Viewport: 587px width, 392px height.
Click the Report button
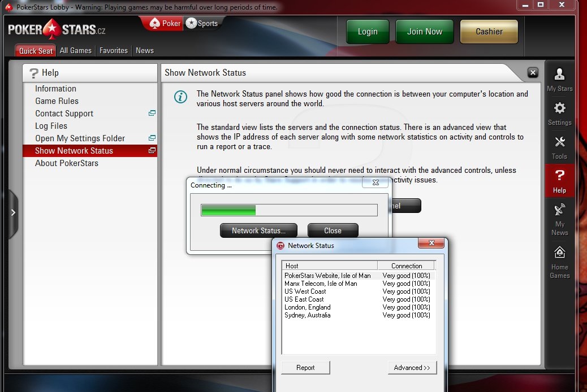tap(305, 368)
